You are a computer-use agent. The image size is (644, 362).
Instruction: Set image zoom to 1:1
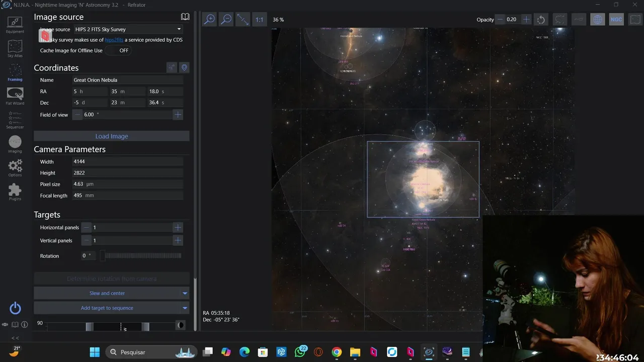point(259,20)
